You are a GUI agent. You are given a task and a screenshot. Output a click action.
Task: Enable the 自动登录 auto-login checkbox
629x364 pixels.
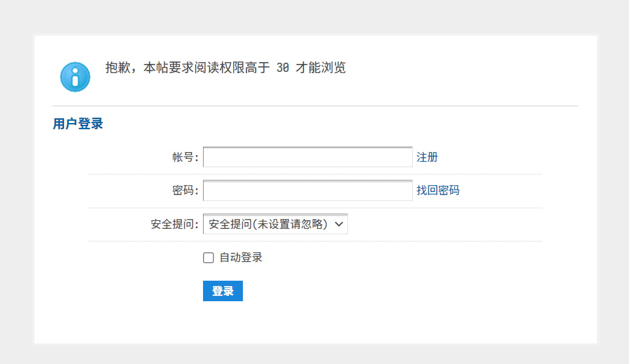pos(208,258)
